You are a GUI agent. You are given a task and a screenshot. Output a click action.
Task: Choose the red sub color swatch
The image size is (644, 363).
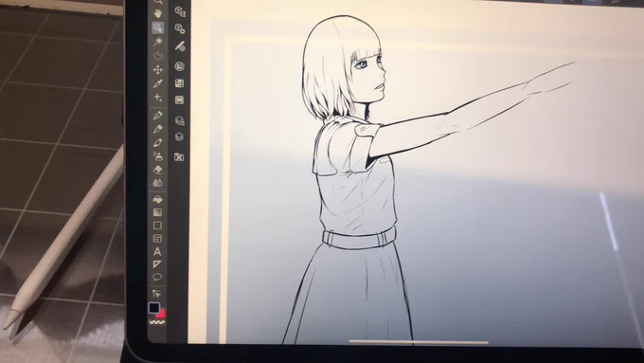coord(162,315)
